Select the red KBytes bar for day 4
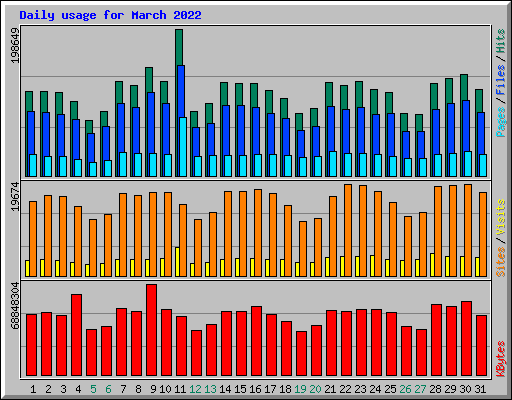512x400 pixels. [76, 335]
